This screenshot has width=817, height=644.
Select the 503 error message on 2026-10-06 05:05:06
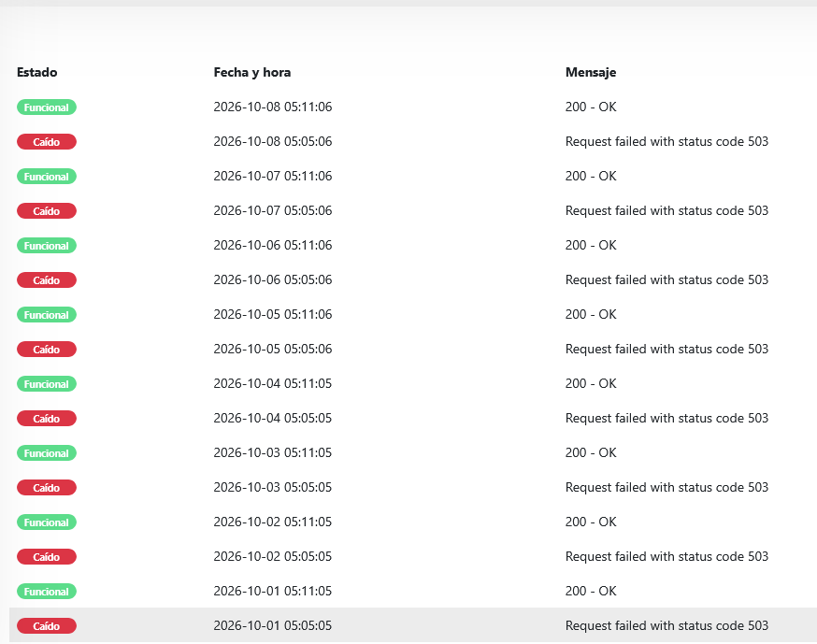click(x=666, y=279)
